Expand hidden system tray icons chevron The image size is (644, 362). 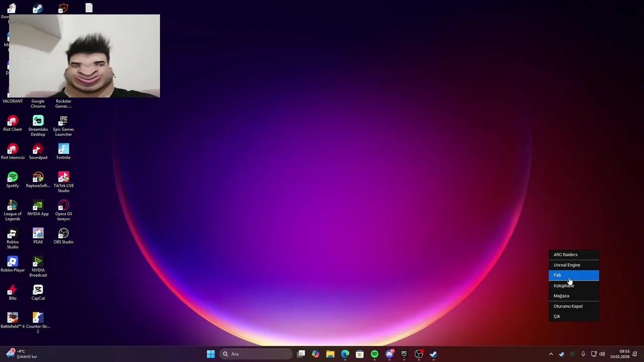pos(551,354)
